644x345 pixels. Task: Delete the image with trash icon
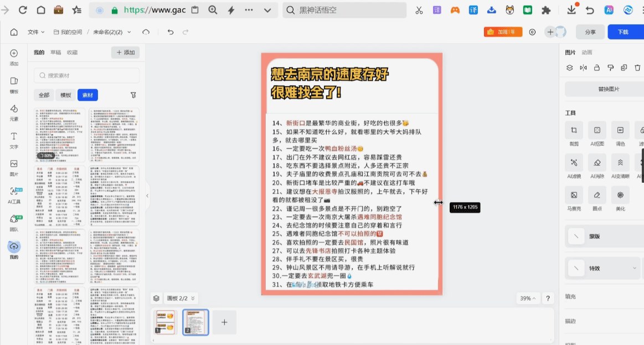[637, 68]
